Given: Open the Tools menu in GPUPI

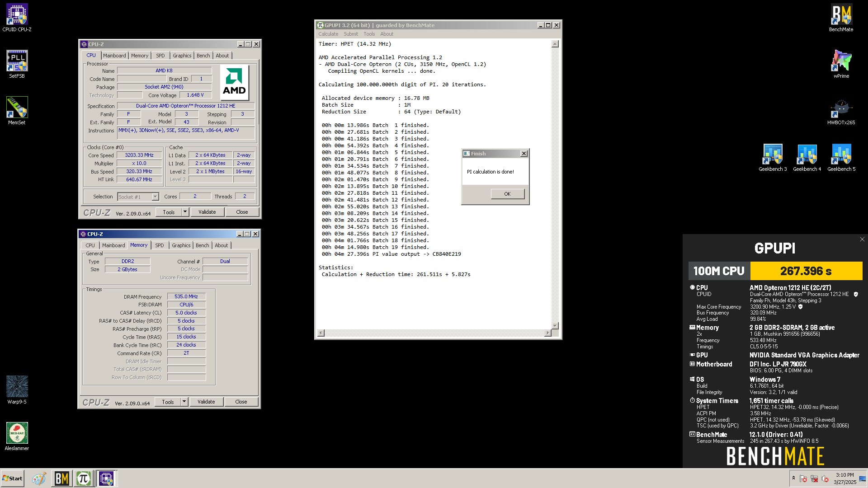Looking at the screenshot, I should [369, 34].
